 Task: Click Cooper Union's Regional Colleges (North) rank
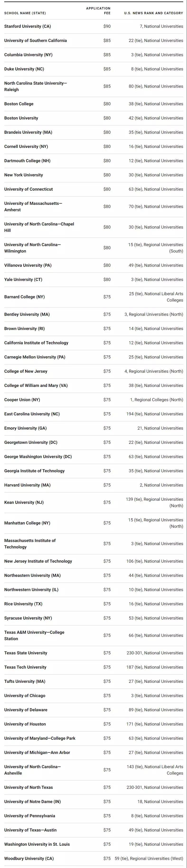tap(157, 400)
